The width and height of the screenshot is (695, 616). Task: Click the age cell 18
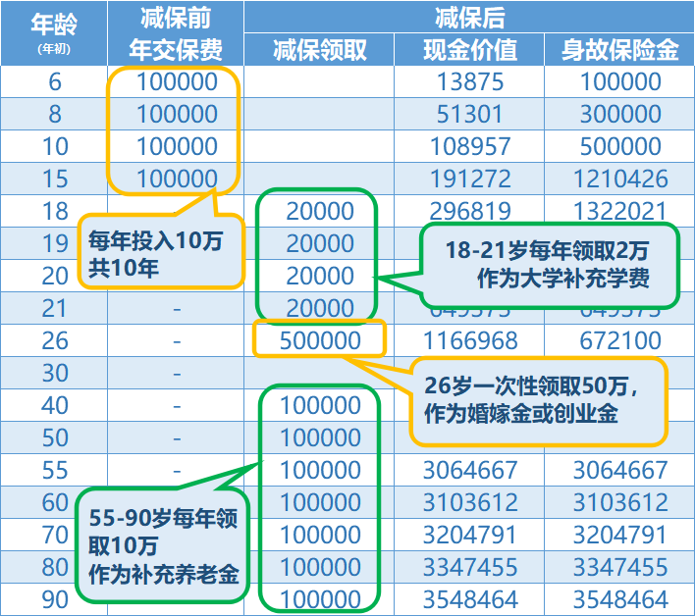pyautogui.click(x=55, y=211)
